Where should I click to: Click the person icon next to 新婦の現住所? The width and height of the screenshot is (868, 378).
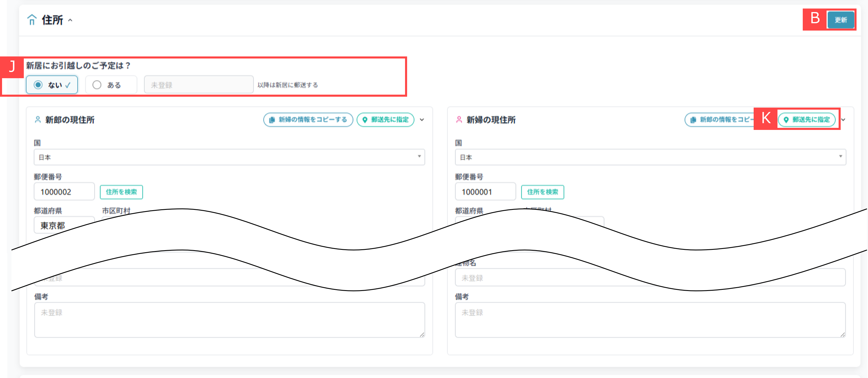tap(459, 119)
